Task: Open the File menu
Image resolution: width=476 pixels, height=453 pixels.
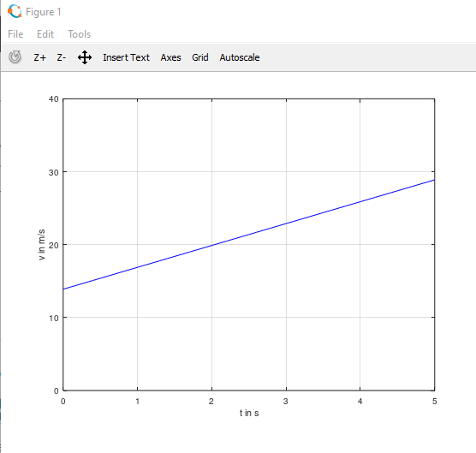Action: [x=15, y=34]
